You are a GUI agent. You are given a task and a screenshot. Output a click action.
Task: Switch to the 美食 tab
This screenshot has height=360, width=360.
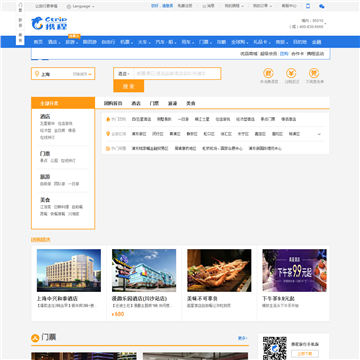pyautogui.click(x=191, y=103)
